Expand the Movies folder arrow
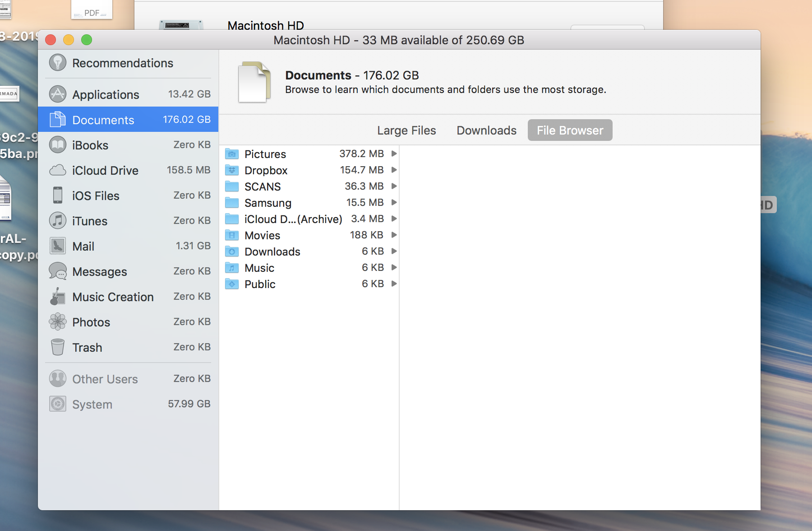Image resolution: width=812 pixels, height=531 pixels. click(394, 235)
